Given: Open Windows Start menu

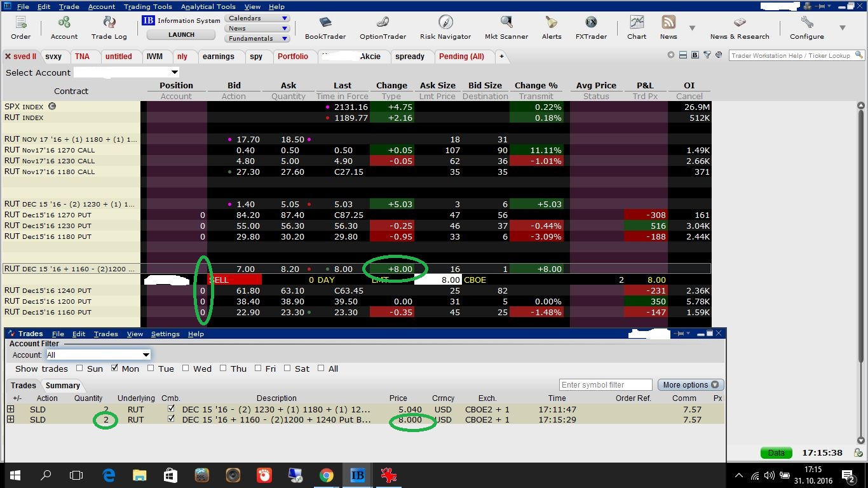Looking at the screenshot, I should (x=15, y=475).
